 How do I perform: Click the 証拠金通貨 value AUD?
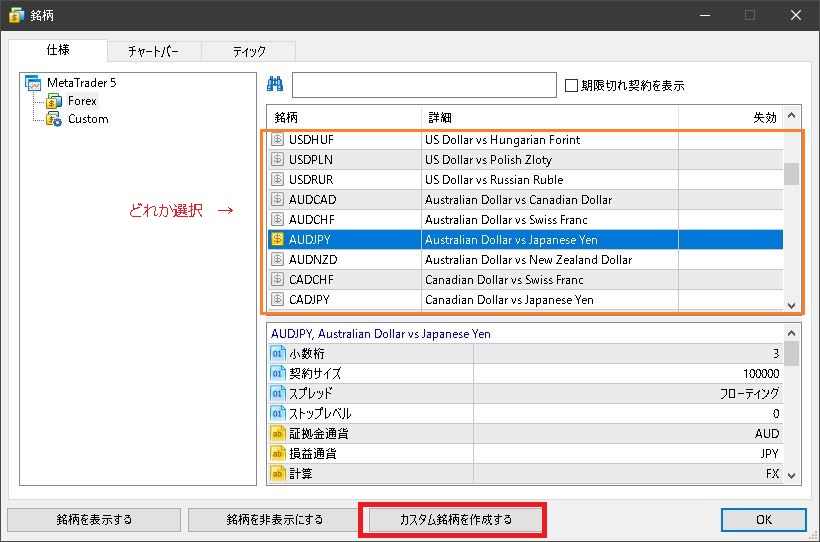tap(767, 434)
